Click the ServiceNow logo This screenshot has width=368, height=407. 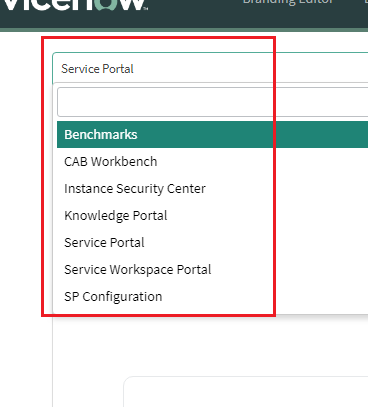click(x=74, y=5)
